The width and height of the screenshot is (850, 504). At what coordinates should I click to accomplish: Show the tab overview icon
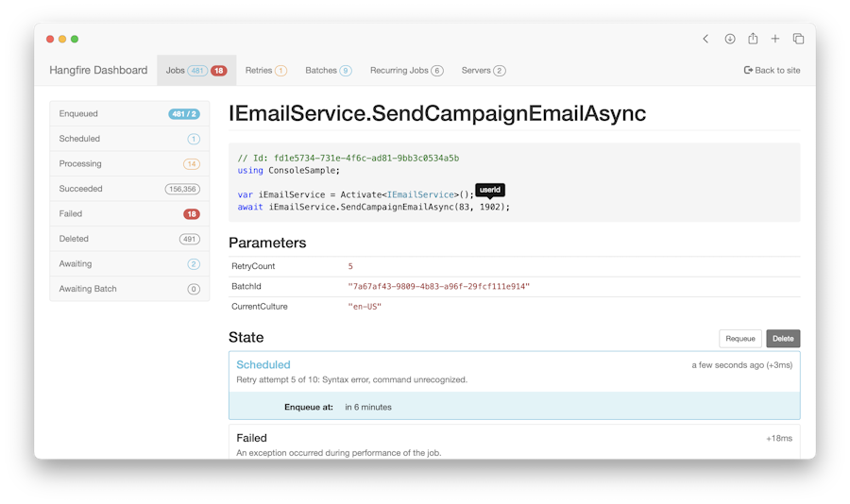[x=798, y=39]
